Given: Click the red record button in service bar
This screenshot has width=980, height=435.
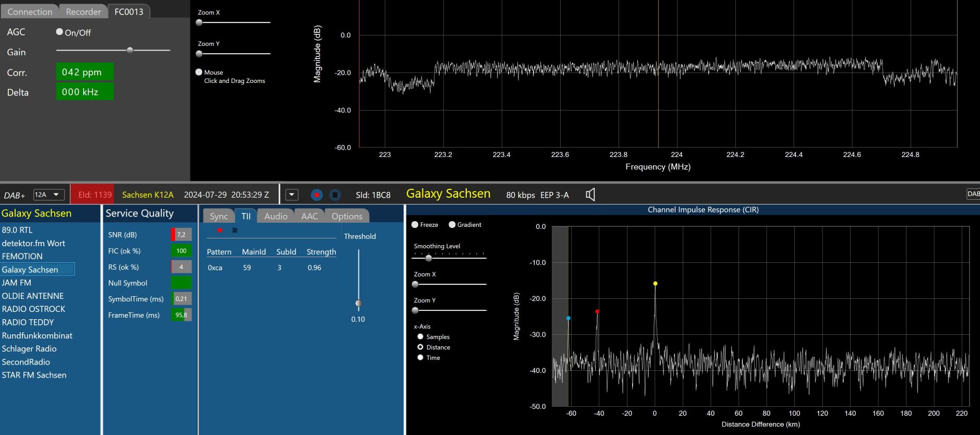Looking at the screenshot, I should 317,195.
